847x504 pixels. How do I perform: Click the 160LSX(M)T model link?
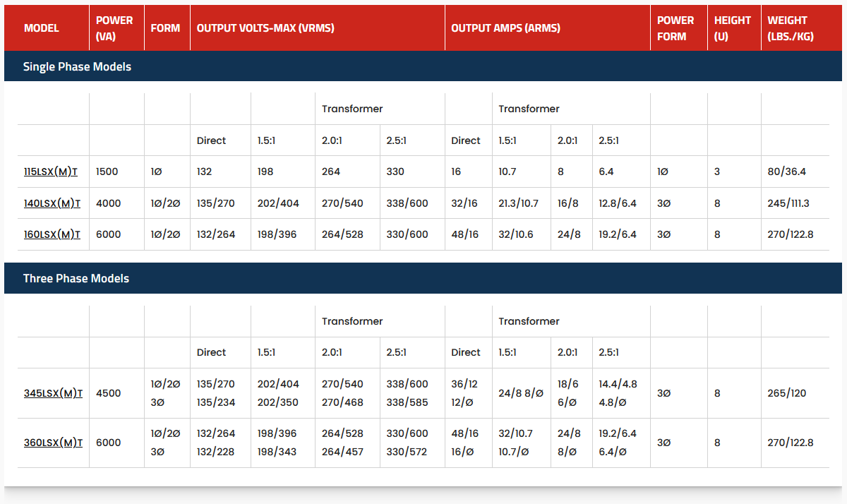[x=52, y=234]
